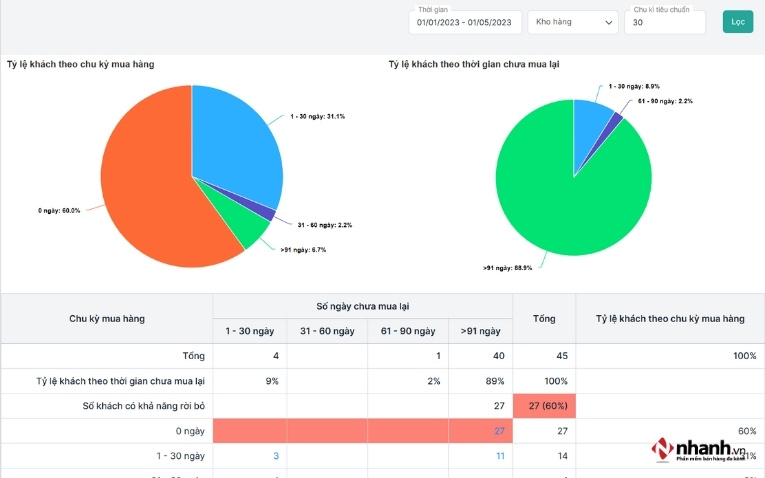Screen dimensions: 765x478
Task: Click the highlighted 27 (60%) cell
Action: pyautogui.click(x=544, y=406)
